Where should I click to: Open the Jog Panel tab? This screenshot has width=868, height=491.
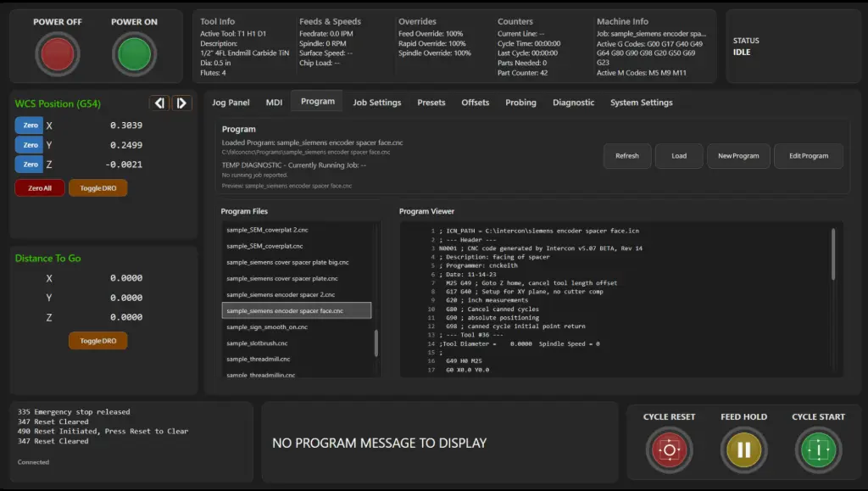pyautogui.click(x=231, y=103)
